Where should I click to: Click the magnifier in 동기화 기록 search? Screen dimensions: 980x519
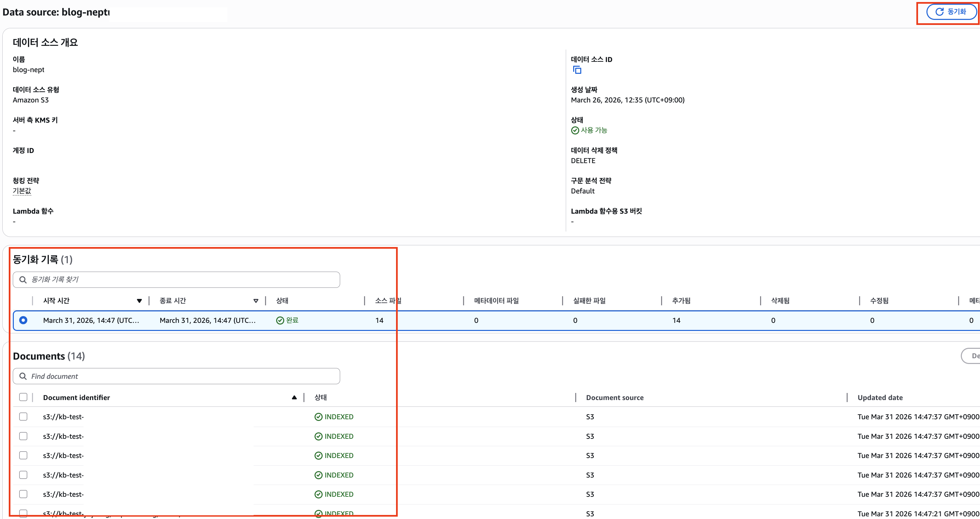click(23, 280)
